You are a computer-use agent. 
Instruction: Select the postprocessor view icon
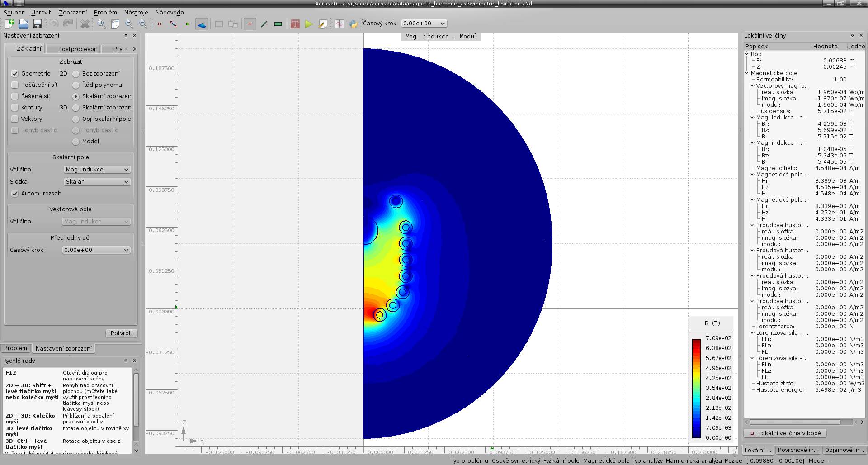click(x=202, y=24)
